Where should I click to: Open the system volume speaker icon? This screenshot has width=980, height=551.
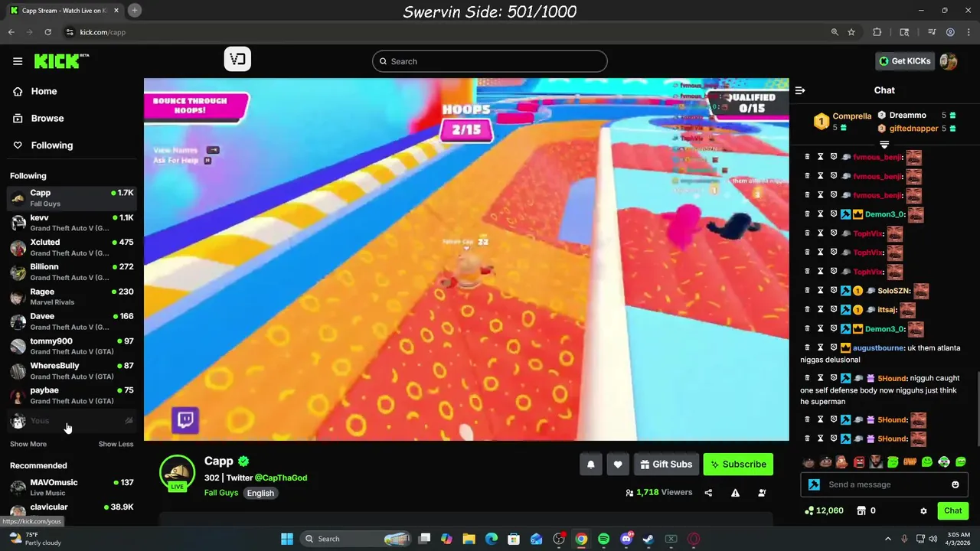933,539
